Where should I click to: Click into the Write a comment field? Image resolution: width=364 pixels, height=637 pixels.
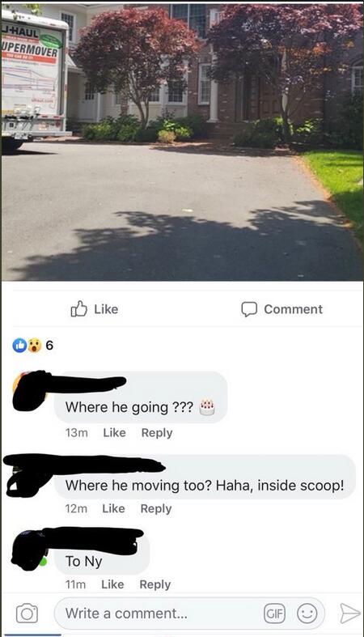coord(189,613)
